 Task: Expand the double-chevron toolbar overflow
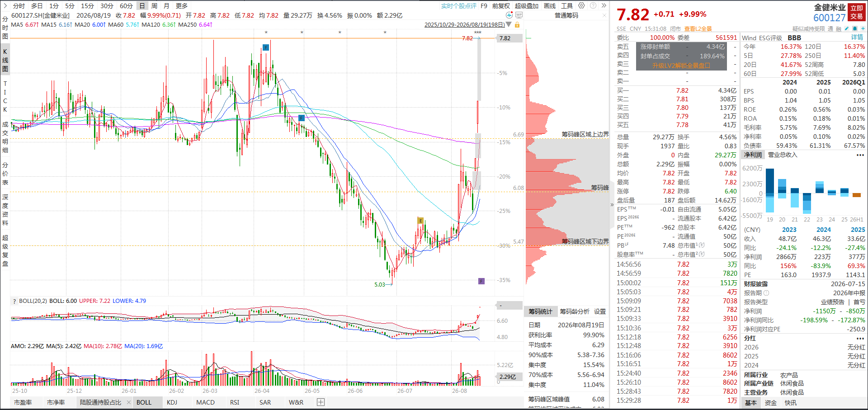coord(604,6)
